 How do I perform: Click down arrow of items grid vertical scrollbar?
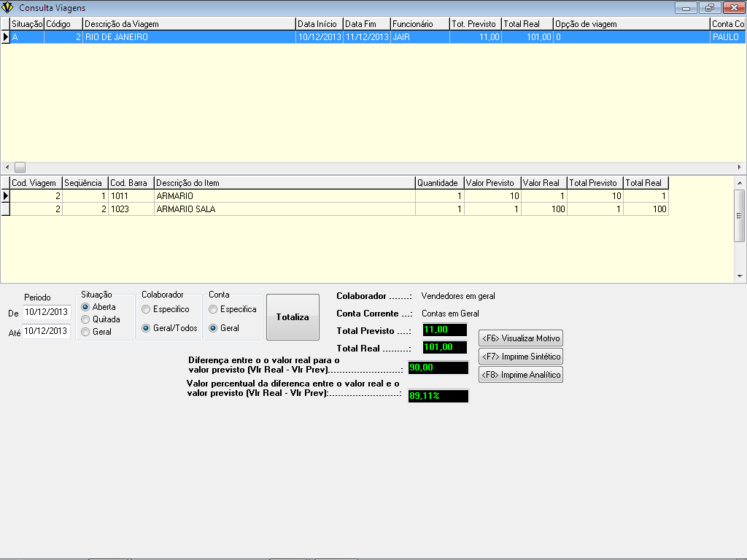coord(740,276)
